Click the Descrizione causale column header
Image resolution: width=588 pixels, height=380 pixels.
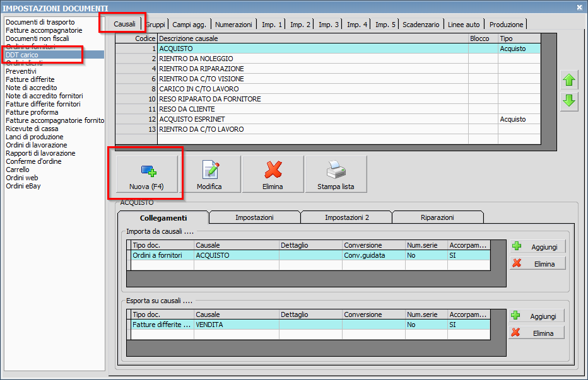click(313, 38)
